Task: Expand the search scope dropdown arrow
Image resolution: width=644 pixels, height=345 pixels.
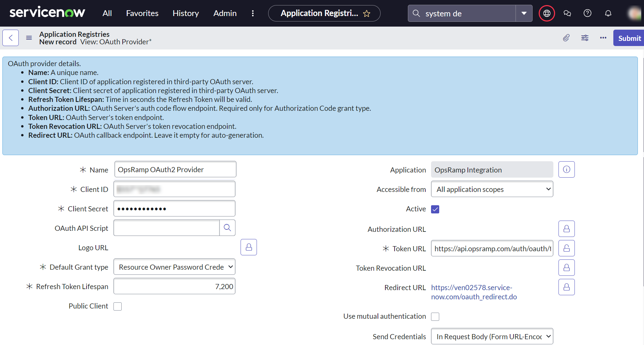Action: pos(524,13)
